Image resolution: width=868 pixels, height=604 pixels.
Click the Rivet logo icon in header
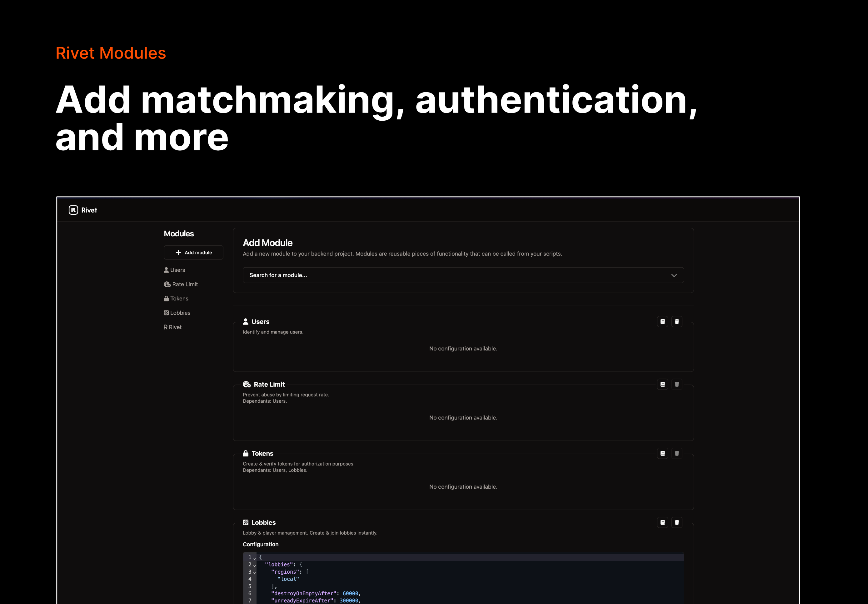click(x=73, y=210)
